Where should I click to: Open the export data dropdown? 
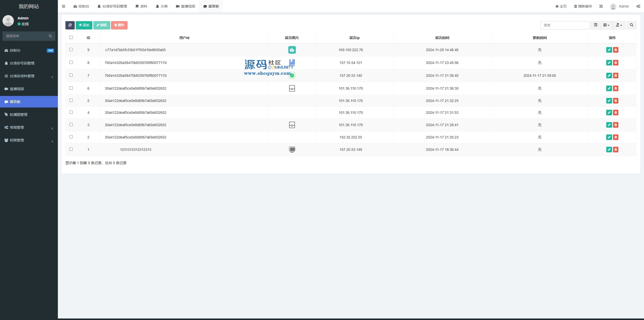[619, 25]
